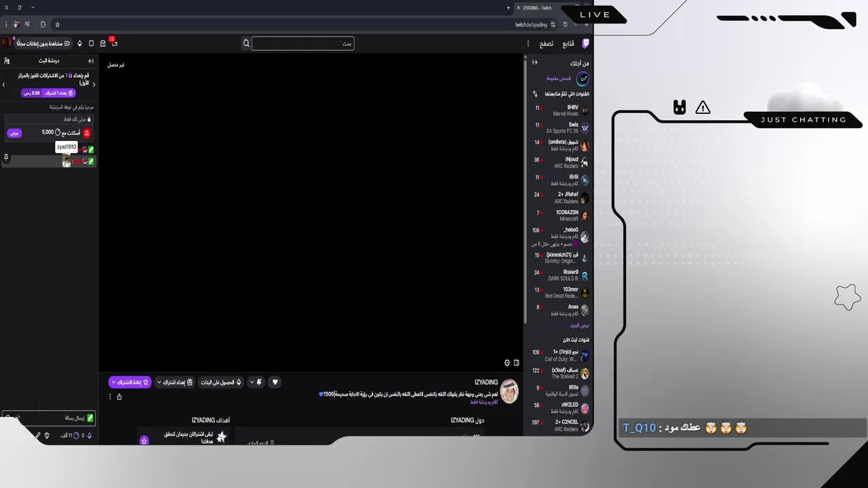Open the three-dot options under stream
868x488 pixels.
click(111, 396)
